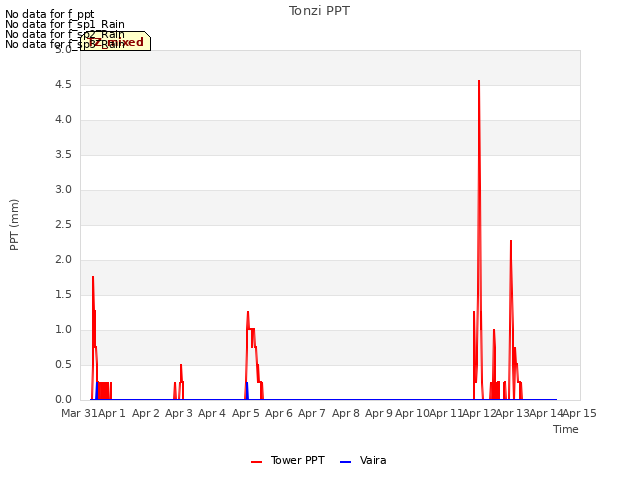Click the 0.0 y-axis tick label
This screenshot has height=480, width=640.
[x=63, y=400]
